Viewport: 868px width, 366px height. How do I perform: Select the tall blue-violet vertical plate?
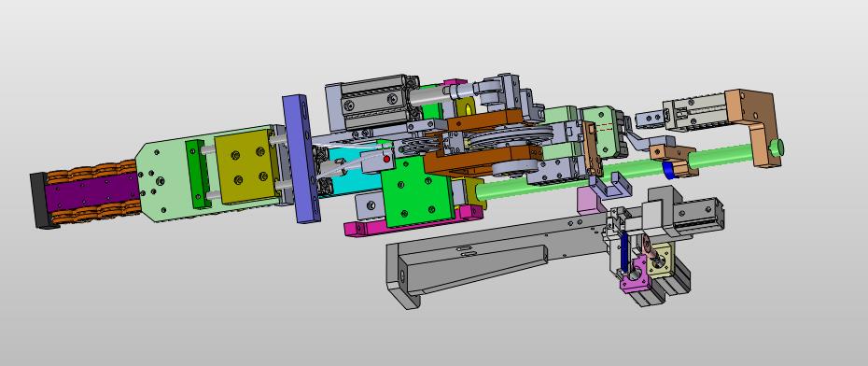coord(302,159)
